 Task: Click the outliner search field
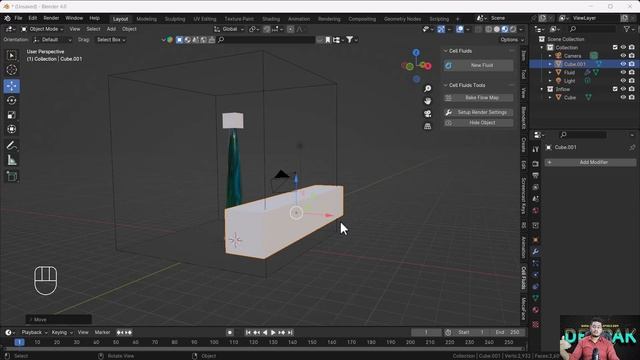click(593, 29)
